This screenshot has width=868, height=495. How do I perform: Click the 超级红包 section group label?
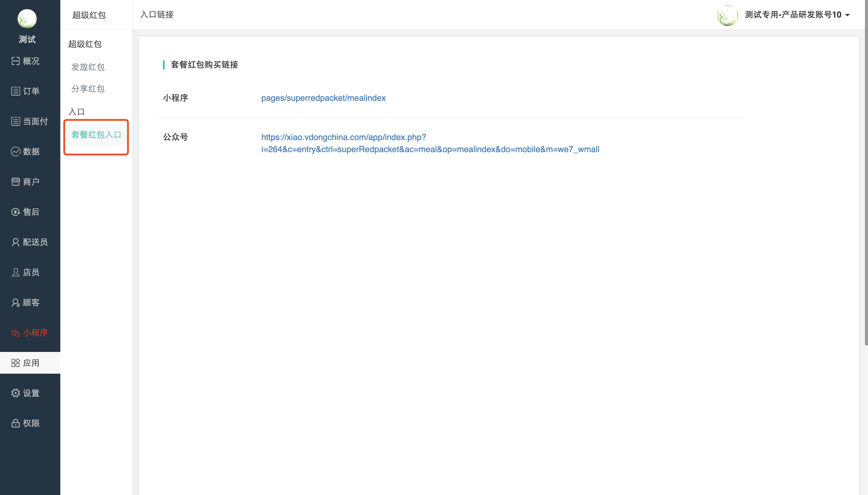[85, 44]
